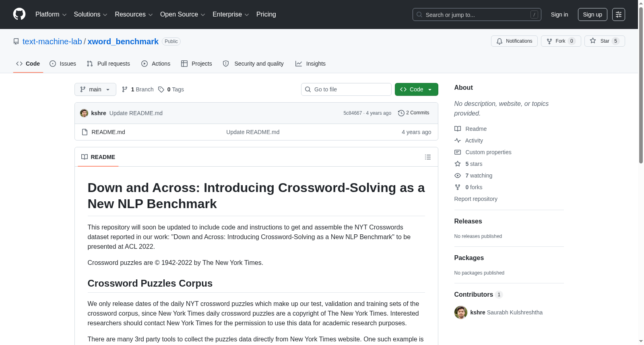View the 0 Tags link

171,89
